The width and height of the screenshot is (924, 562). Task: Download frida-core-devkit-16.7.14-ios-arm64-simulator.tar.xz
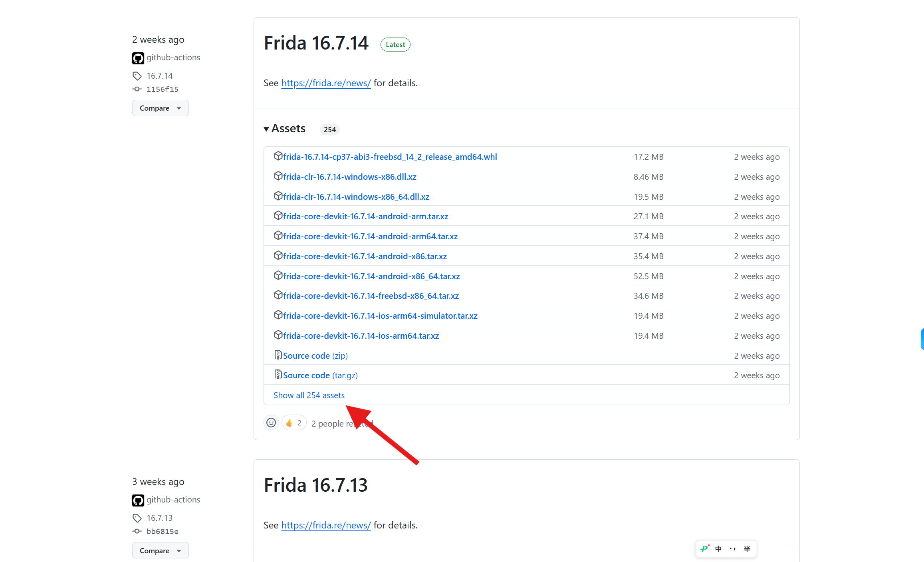click(380, 316)
